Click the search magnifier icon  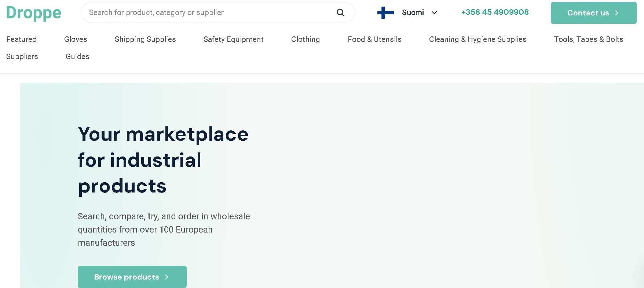[340, 12]
